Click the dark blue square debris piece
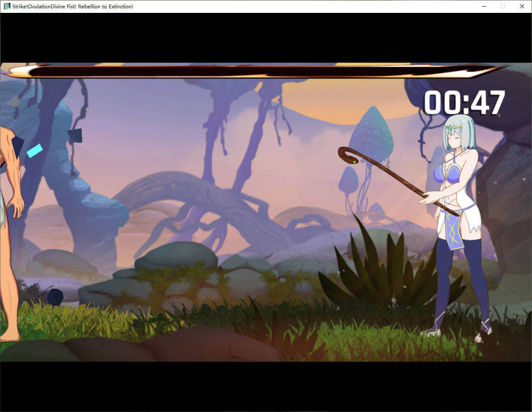This screenshot has height=412, width=532. pos(75,135)
